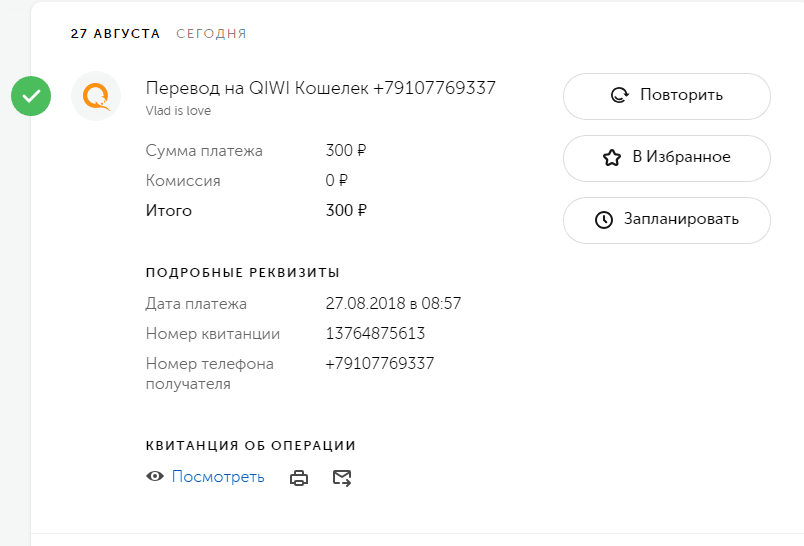Image resolution: width=804 pixels, height=546 pixels.
Task: Click the circular arrow repeat icon
Action: 620,95
